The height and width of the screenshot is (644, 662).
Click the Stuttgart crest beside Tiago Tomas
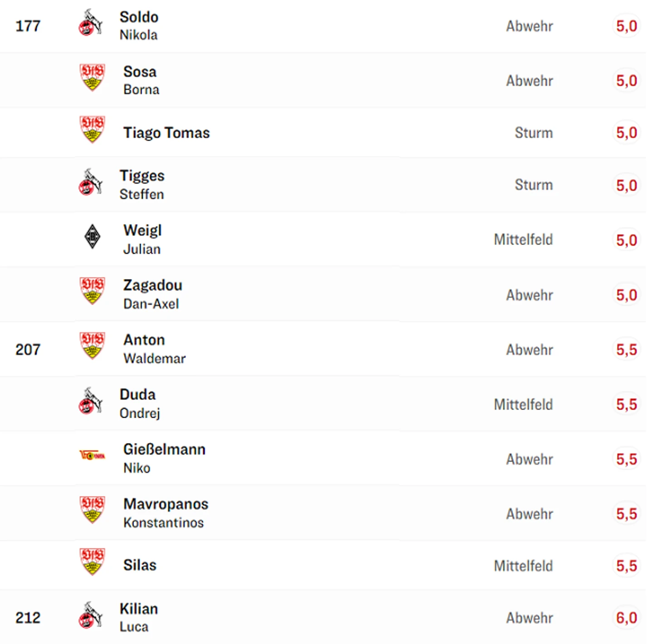[92, 129]
